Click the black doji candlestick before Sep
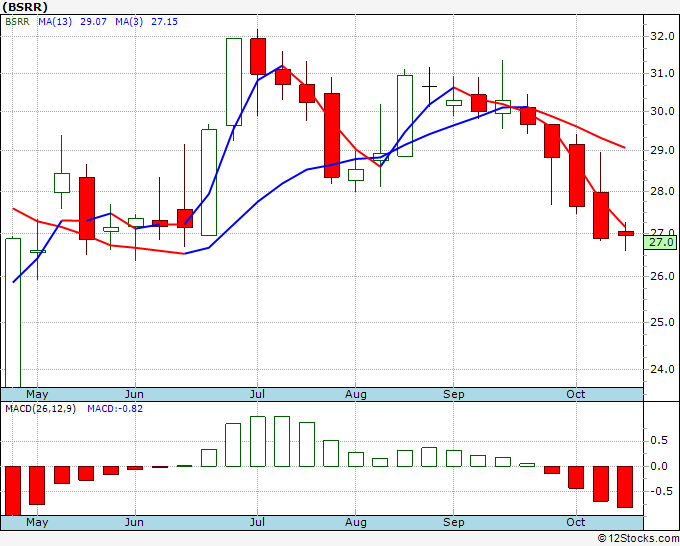The image size is (680, 546). tap(429, 87)
